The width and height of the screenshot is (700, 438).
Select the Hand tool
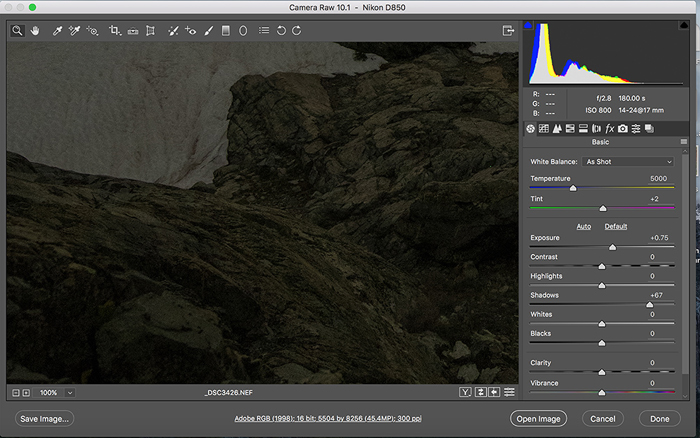pos(34,31)
